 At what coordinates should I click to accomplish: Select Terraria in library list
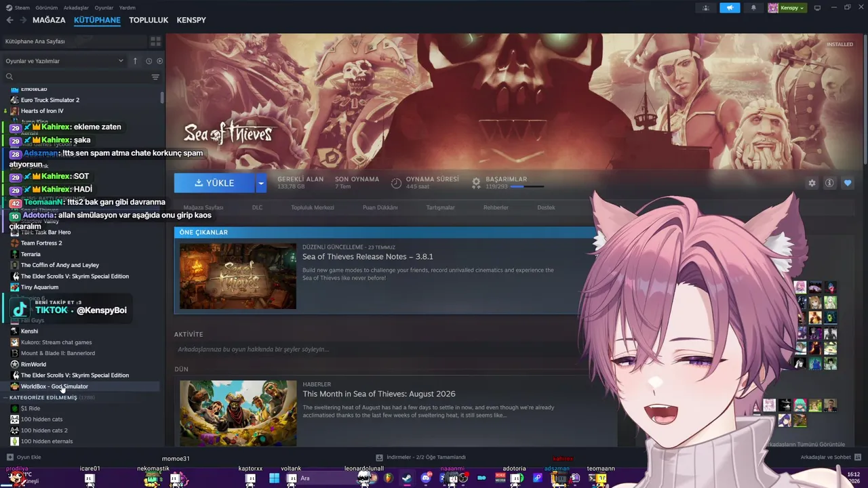click(31, 254)
